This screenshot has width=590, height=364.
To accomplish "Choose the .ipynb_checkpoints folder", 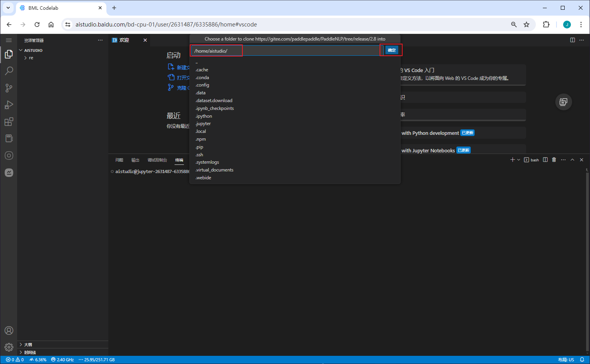I will point(295,108).
